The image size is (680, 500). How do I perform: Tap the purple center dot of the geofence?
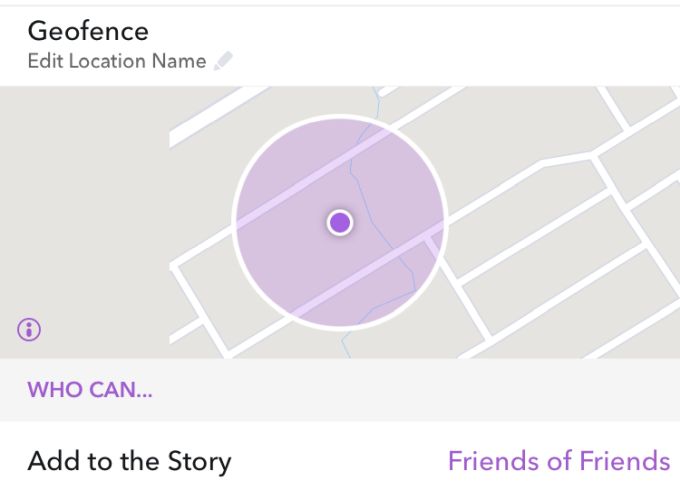tap(340, 222)
